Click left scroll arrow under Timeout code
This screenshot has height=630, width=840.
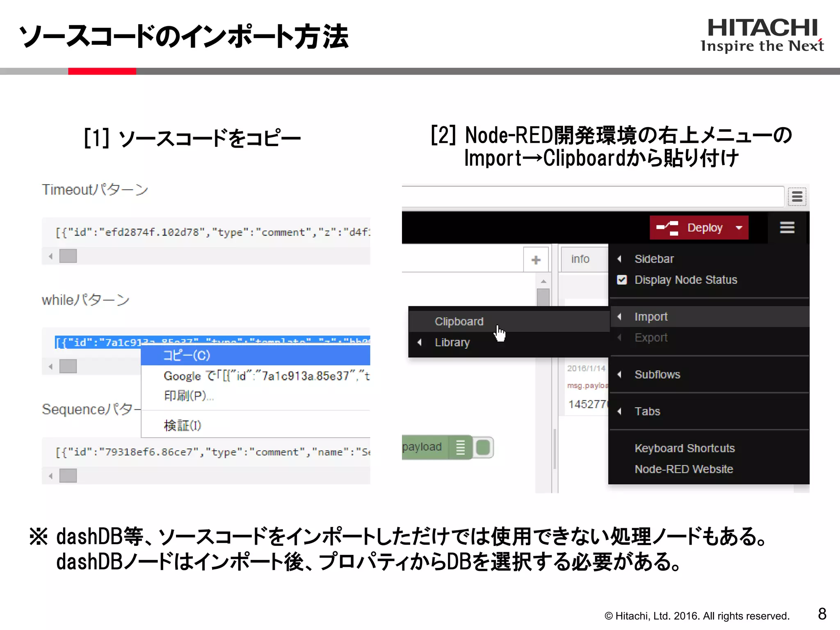point(50,256)
